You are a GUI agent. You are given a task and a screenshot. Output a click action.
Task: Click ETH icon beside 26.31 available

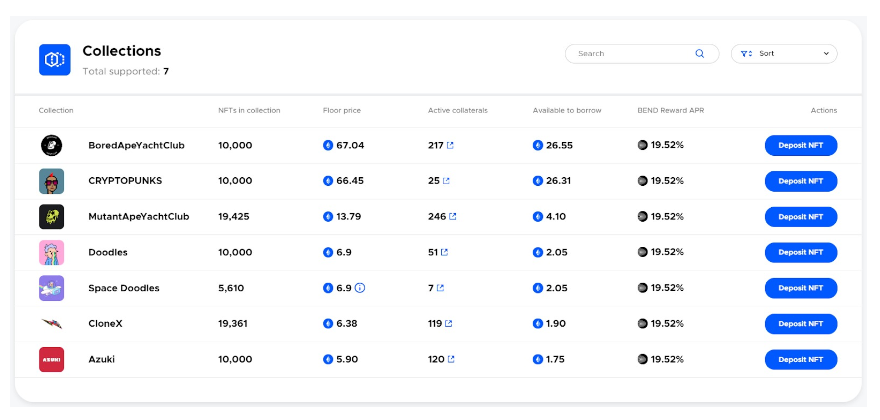(538, 181)
